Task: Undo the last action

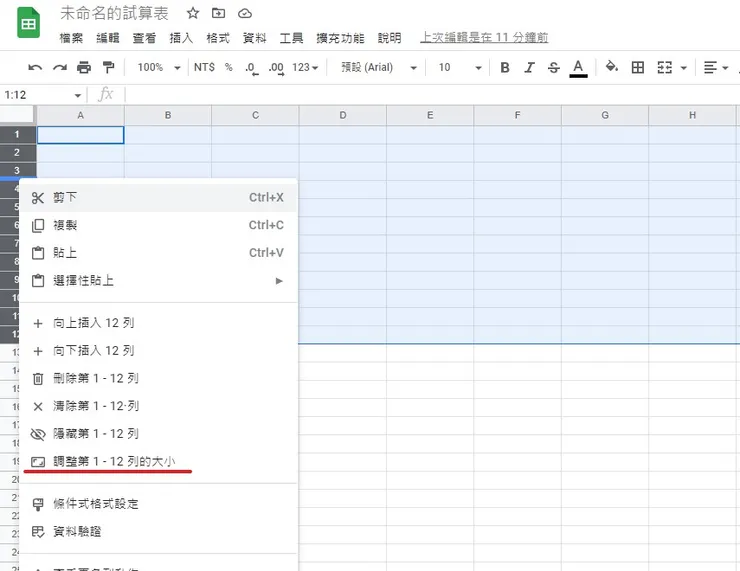Action: pos(35,67)
